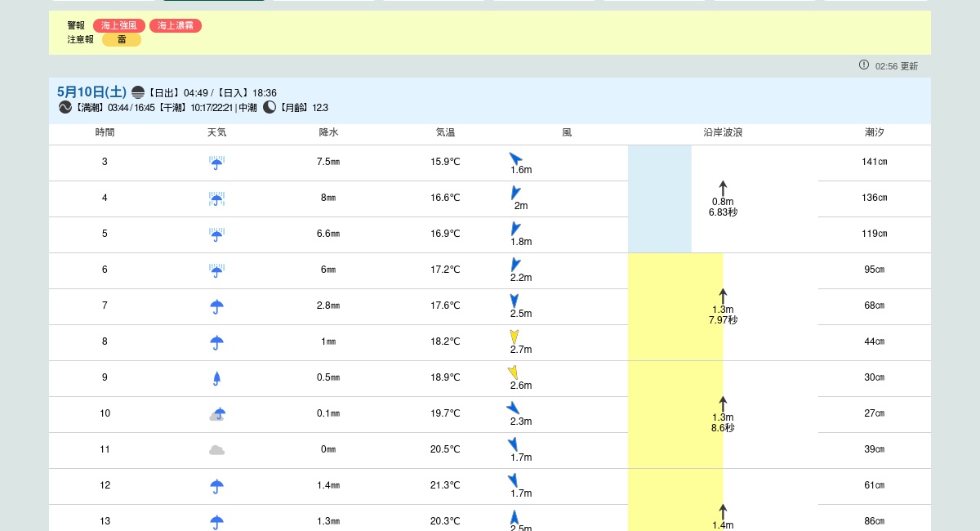Click the 潮汐 column header
Screen dimensions: 980x531
(x=874, y=132)
